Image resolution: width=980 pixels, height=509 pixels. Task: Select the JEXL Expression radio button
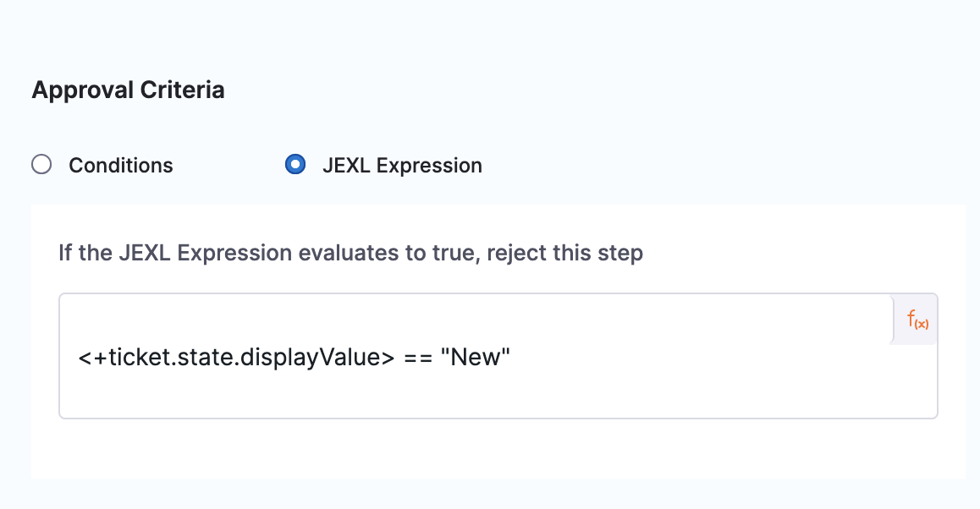[295, 164]
